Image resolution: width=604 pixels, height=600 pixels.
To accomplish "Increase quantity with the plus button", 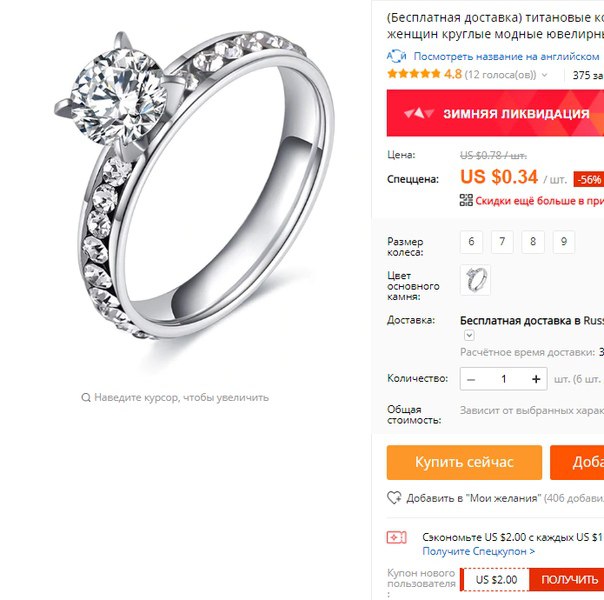I will pyautogui.click(x=536, y=379).
